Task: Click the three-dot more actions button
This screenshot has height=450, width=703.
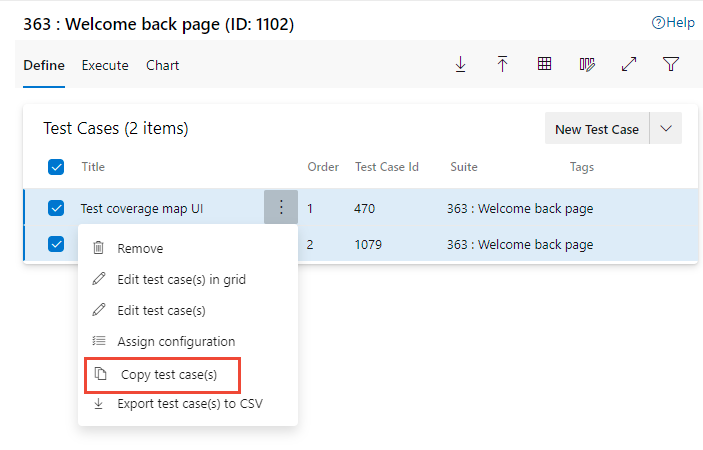Action: point(281,207)
